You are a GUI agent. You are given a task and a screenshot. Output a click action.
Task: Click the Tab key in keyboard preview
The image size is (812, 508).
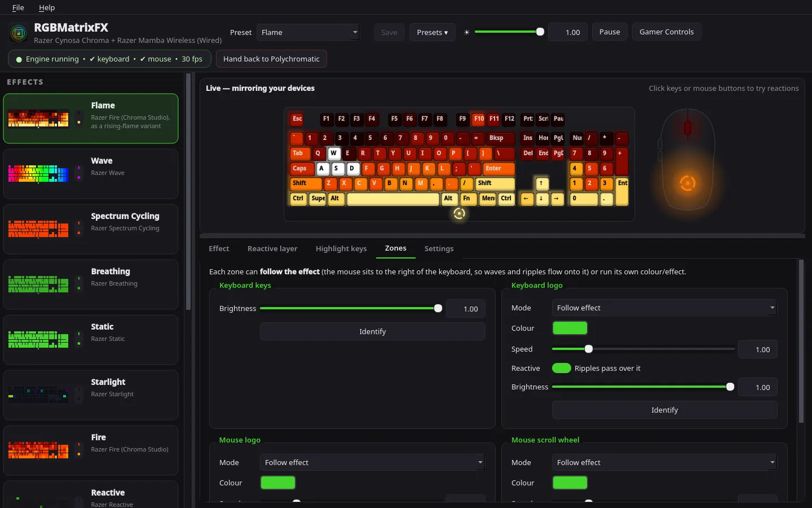point(300,154)
